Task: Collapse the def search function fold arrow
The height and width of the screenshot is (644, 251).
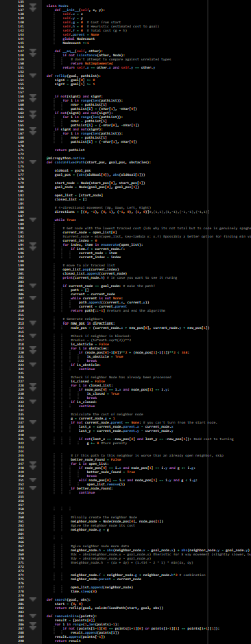Action: [33, 599]
